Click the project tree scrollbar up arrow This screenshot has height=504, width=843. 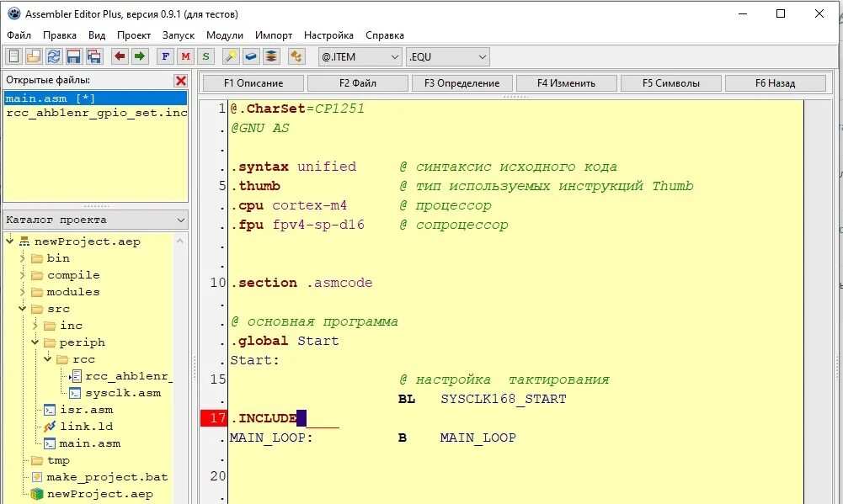(x=180, y=241)
